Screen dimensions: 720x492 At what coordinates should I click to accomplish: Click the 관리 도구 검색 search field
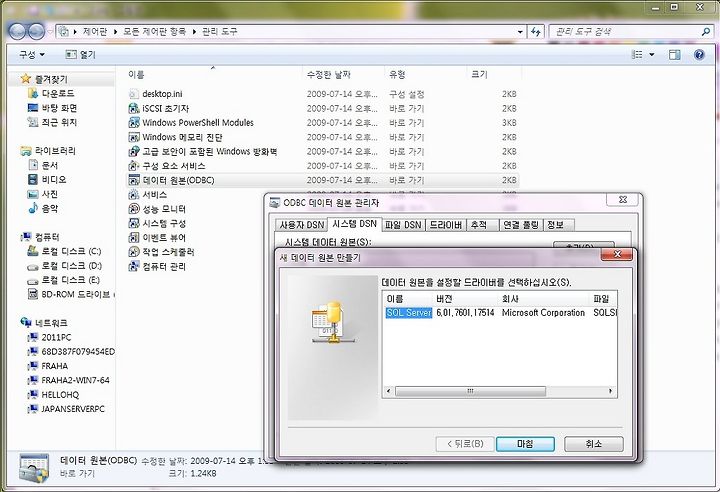pyautogui.click(x=624, y=32)
